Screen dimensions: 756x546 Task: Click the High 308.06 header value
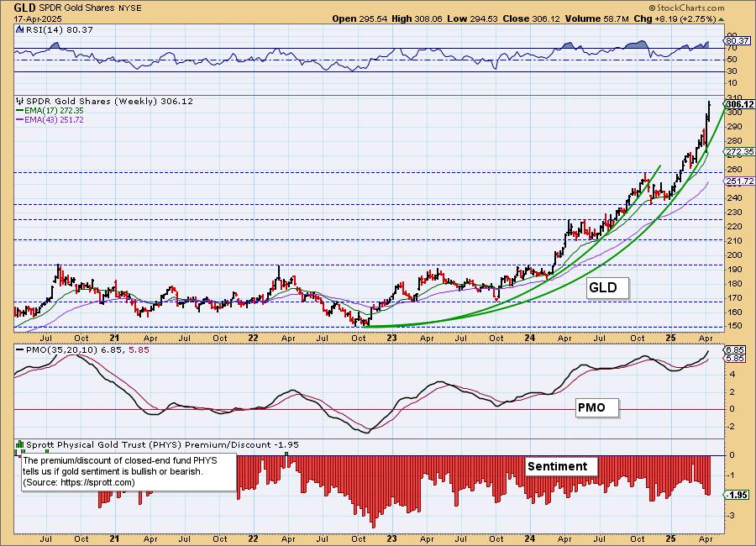[417, 18]
